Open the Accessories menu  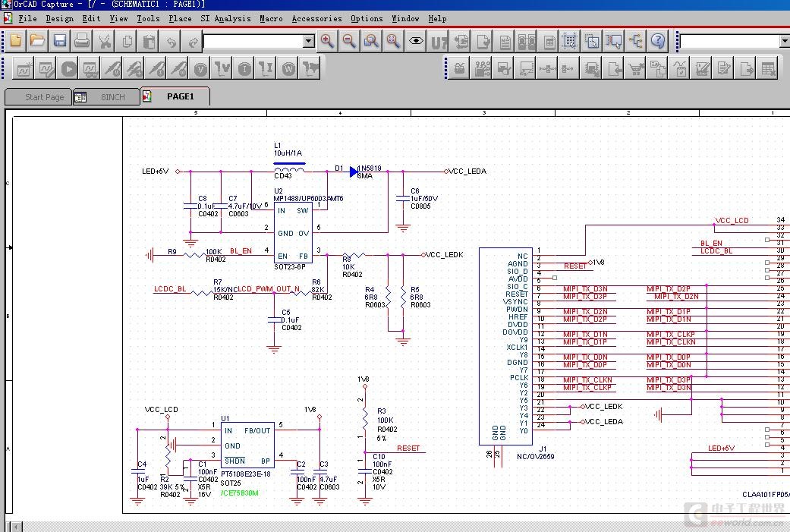click(316, 19)
